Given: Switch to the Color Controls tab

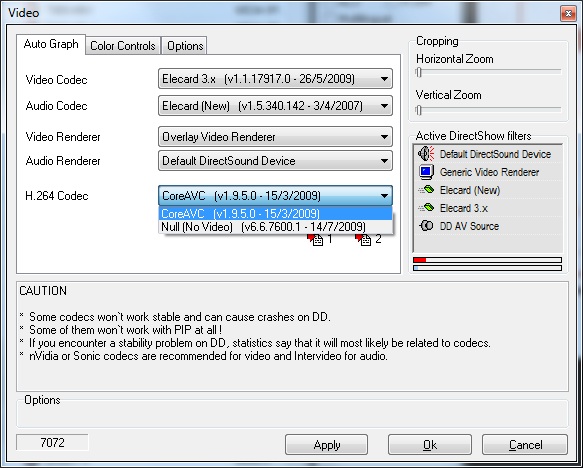Looking at the screenshot, I should 123,46.
